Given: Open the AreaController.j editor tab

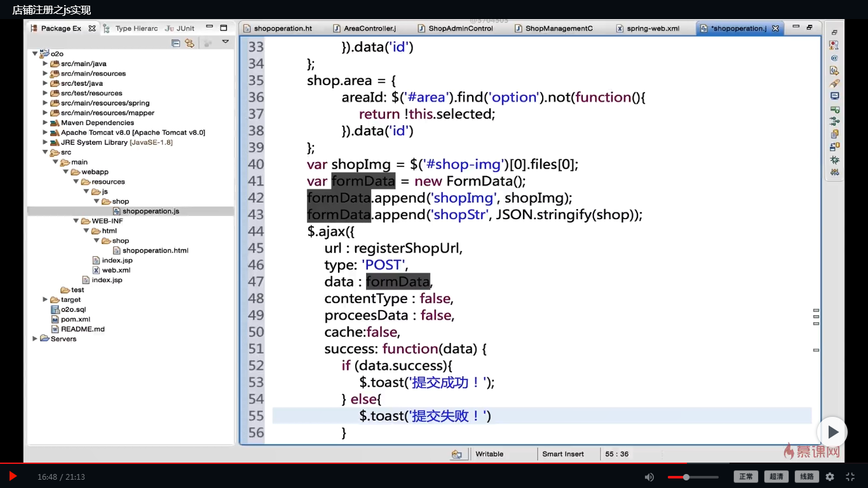Looking at the screenshot, I should (364, 29).
